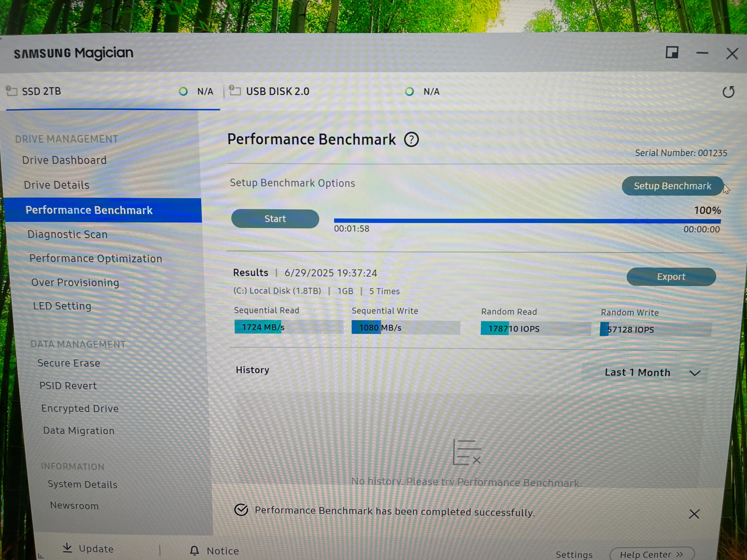This screenshot has height=560, width=747.
Task: Select Performance Benchmark in sidebar
Action: [x=103, y=210]
